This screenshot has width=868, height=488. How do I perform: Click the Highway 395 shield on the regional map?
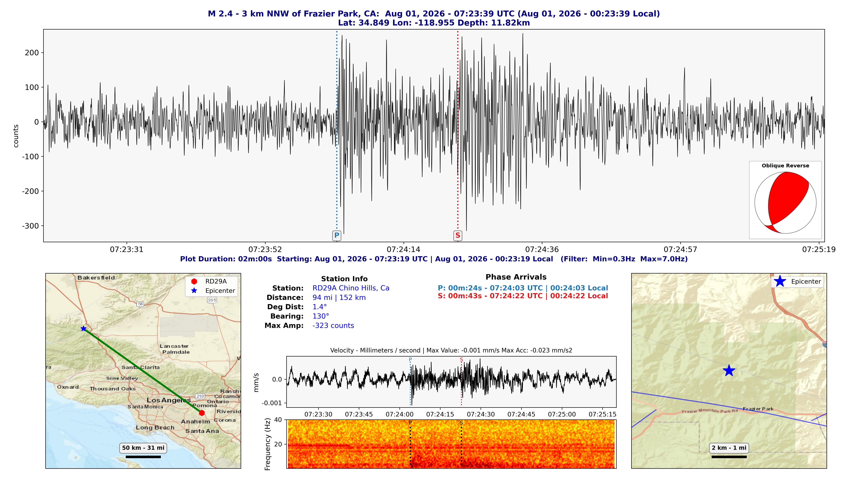coord(212,300)
